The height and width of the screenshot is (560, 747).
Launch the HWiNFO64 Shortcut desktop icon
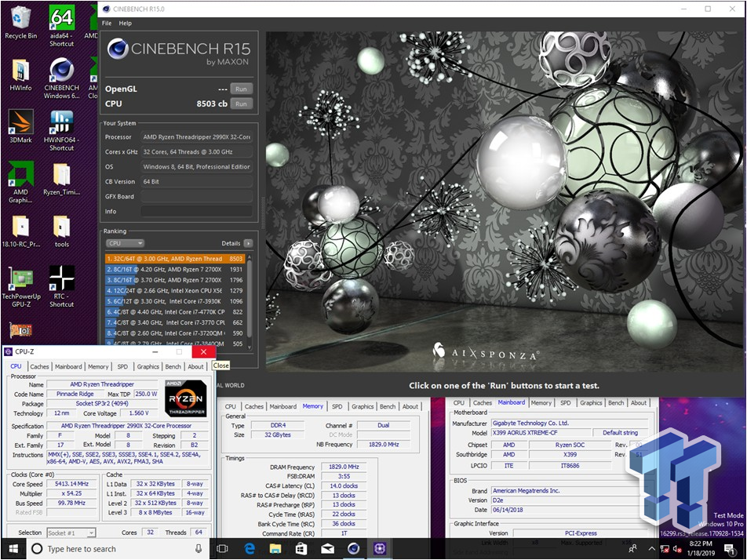61,130
